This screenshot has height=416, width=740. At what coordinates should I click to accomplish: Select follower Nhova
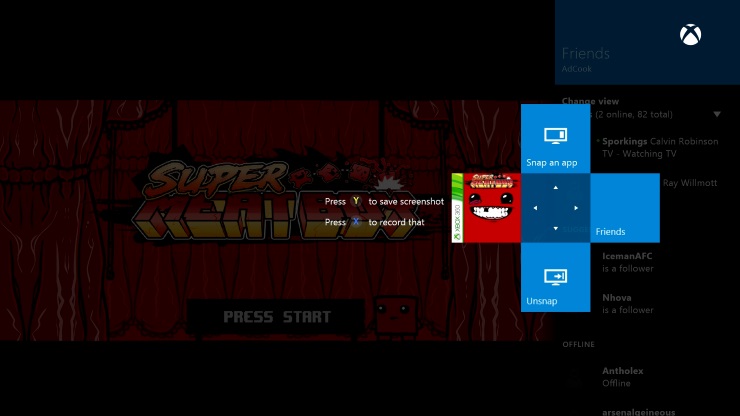pos(628,304)
